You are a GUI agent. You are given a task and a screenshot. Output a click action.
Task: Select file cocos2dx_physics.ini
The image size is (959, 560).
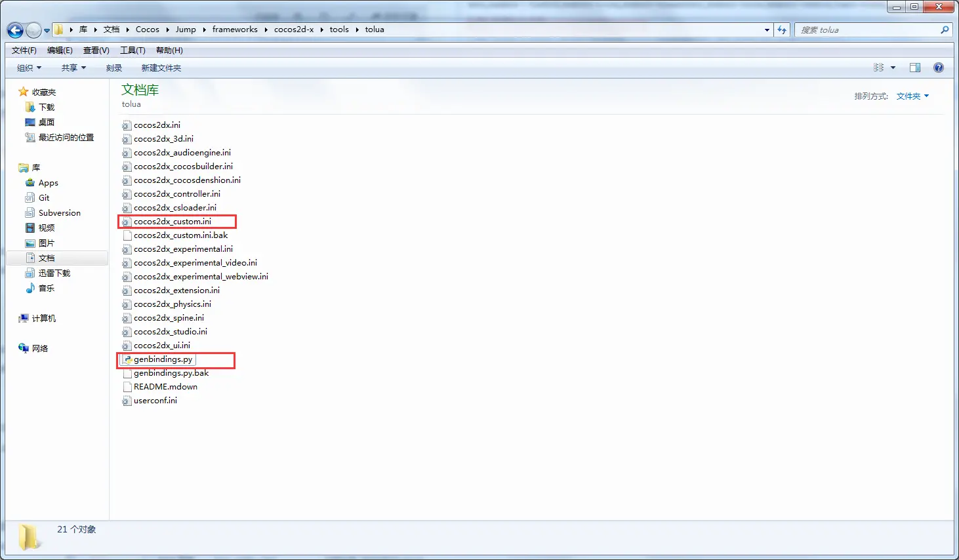(x=173, y=304)
